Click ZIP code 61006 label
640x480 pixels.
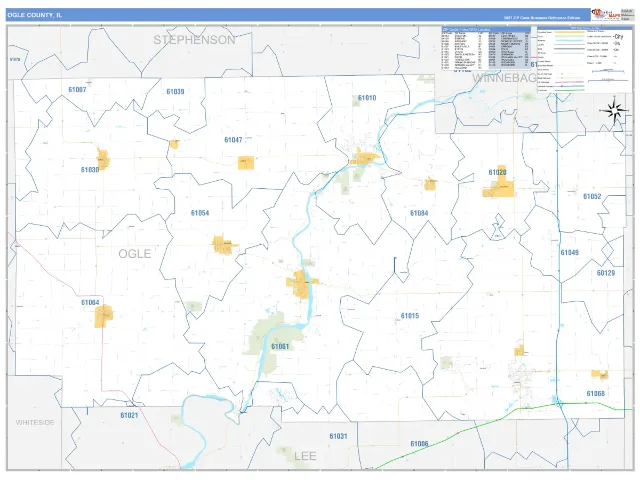tap(419, 444)
